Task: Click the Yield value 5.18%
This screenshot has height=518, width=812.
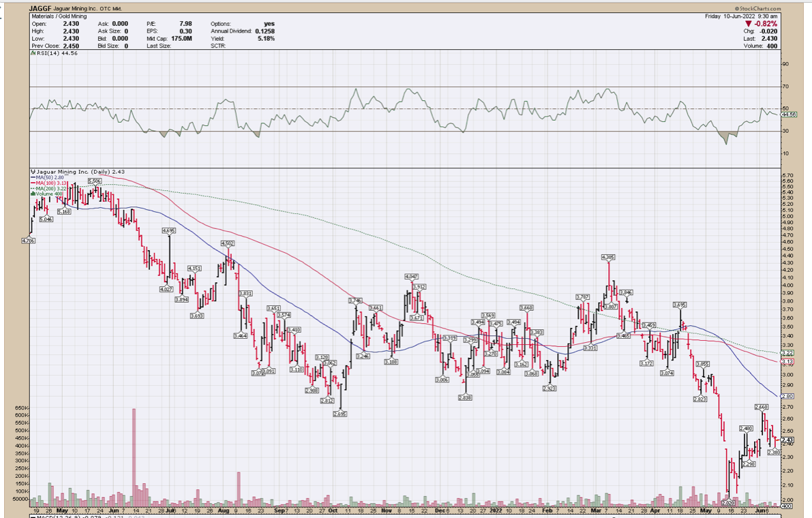Action: click(266, 38)
